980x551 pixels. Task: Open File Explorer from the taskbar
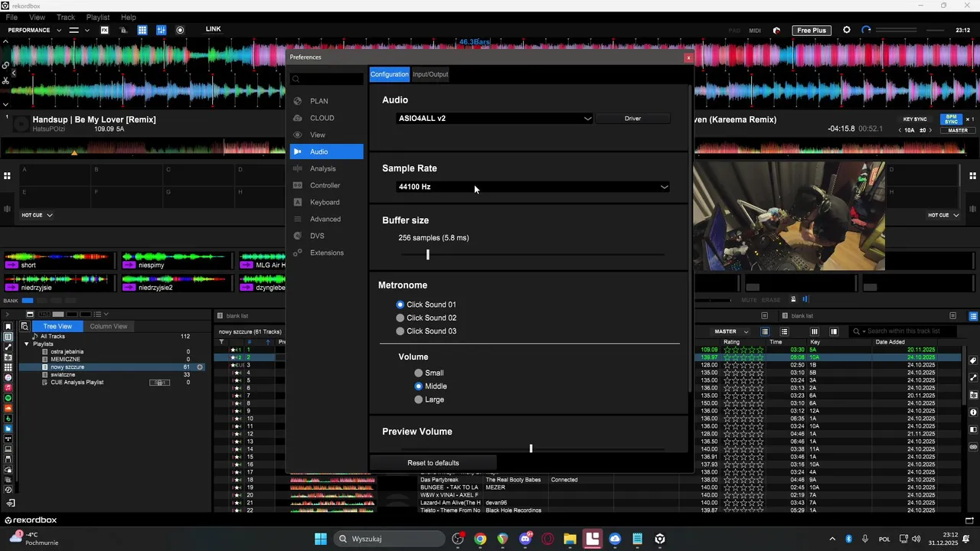(570, 539)
